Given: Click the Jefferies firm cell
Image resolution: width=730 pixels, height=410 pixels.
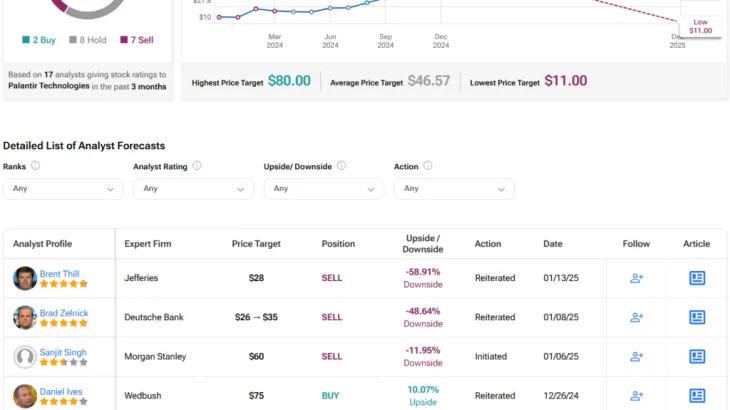Looking at the screenshot, I should (141, 278).
